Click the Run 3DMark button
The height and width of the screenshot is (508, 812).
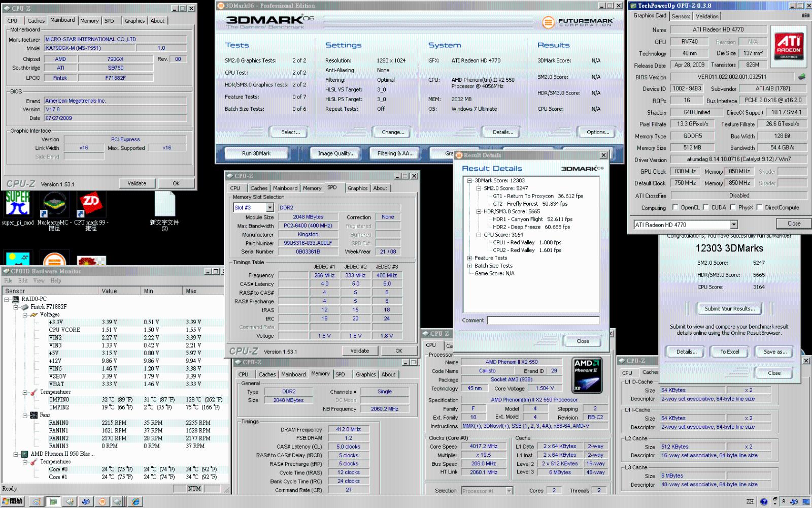[256, 153]
